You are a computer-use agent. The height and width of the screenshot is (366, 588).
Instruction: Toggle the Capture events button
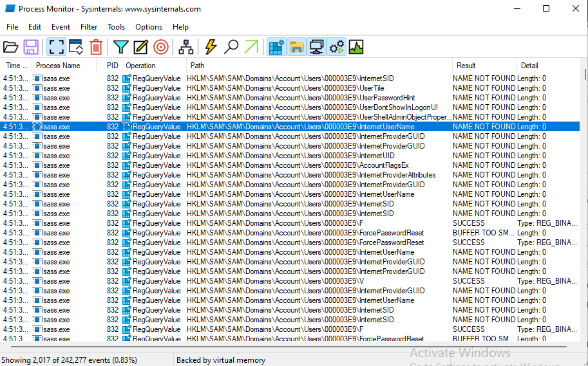(56, 47)
